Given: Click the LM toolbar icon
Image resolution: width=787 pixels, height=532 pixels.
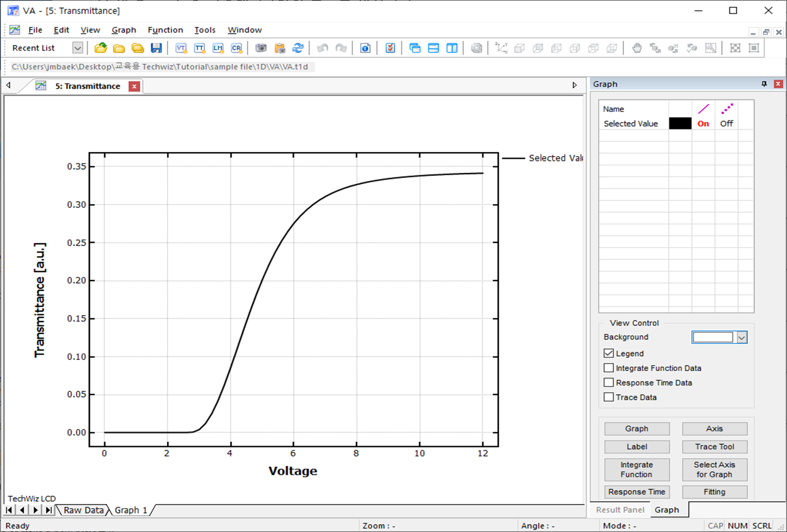Looking at the screenshot, I should click(218, 48).
